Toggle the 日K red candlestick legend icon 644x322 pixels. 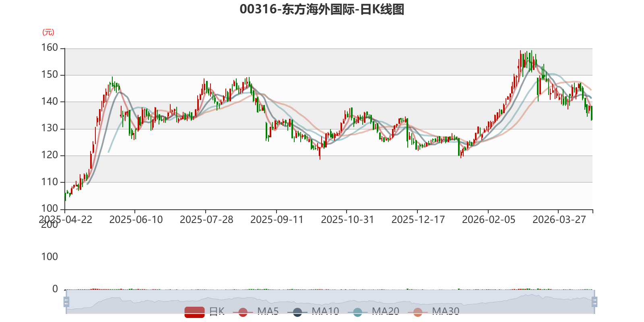pos(194,312)
